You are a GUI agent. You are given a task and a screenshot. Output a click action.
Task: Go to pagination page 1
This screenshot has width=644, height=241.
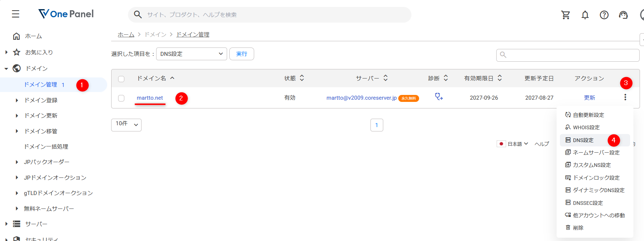point(377,125)
